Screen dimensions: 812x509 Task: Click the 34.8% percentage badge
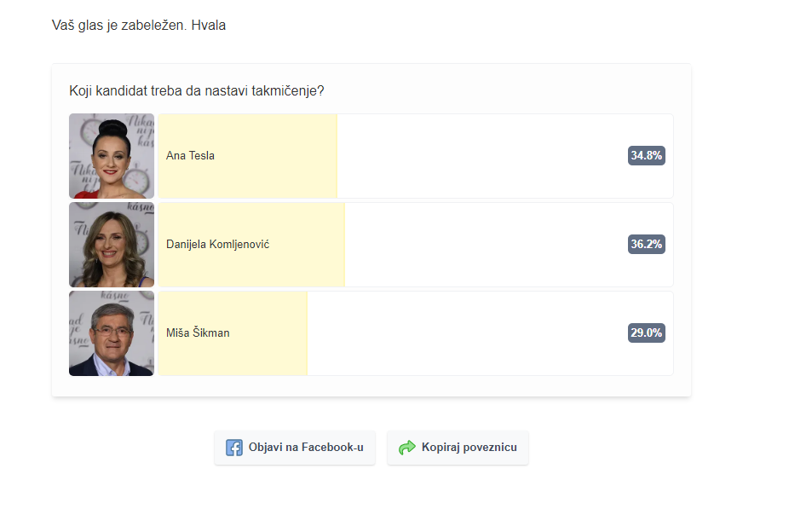[647, 155]
